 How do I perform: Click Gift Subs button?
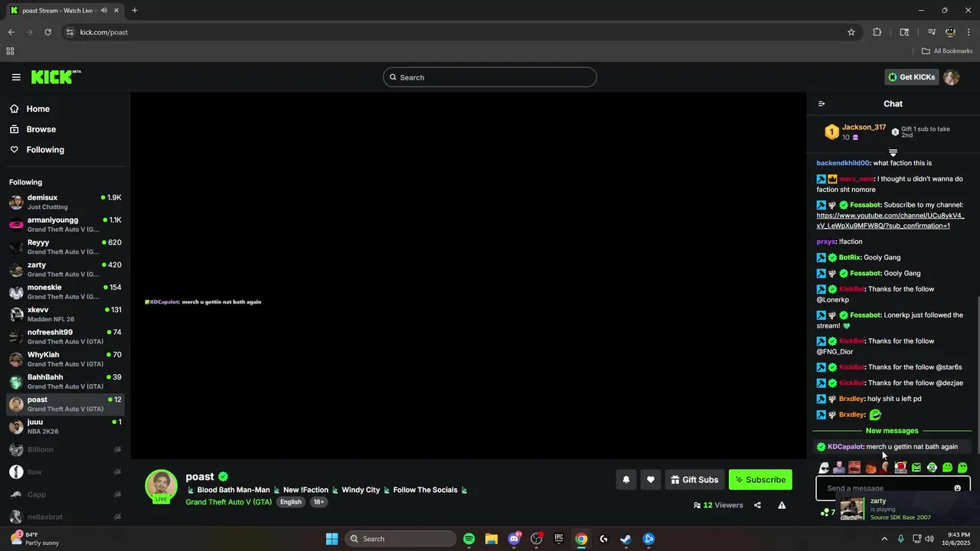point(694,480)
